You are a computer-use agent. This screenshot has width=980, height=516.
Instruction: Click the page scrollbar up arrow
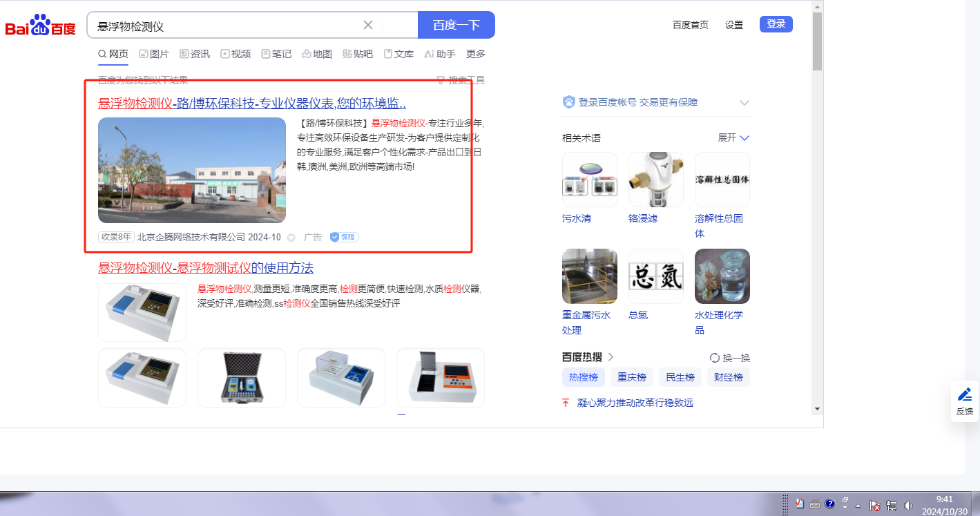click(x=818, y=7)
